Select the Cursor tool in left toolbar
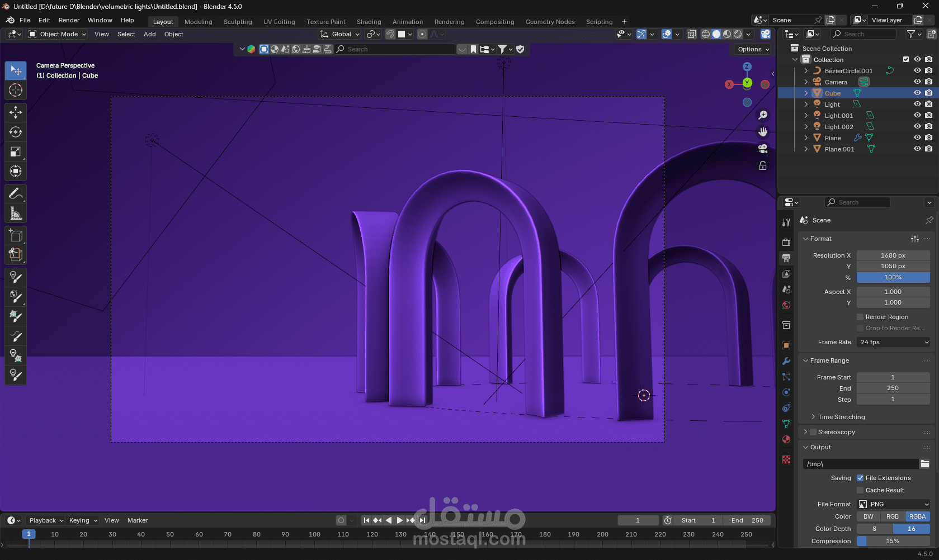The width and height of the screenshot is (939, 560). (x=16, y=90)
